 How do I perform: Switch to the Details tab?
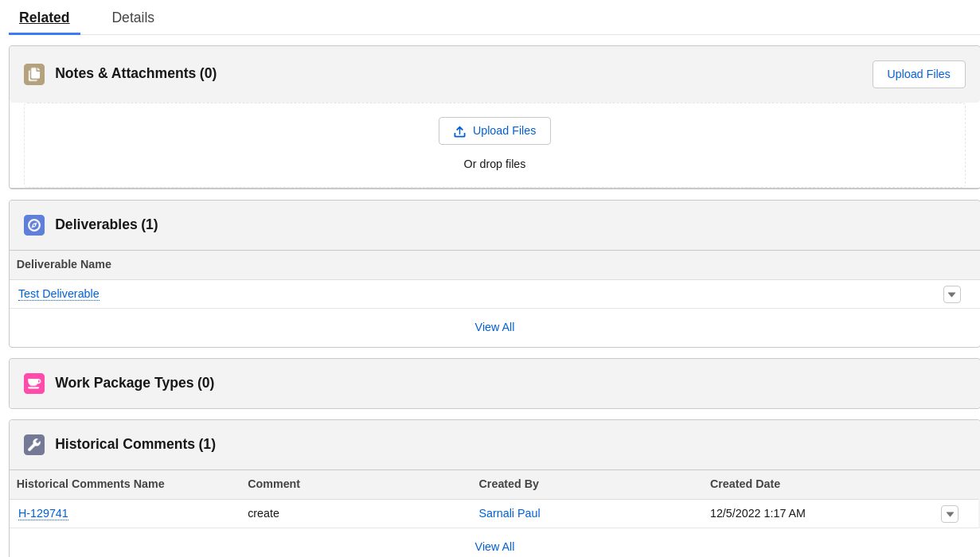point(132,17)
